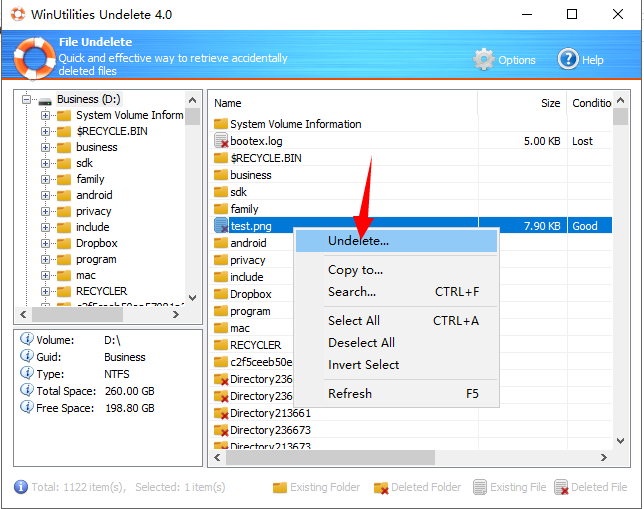Image resolution: width=644 pixels, height=509 pixels.
Task: Click the file list scroll-left arrow
Action: [x=217, y=457]
